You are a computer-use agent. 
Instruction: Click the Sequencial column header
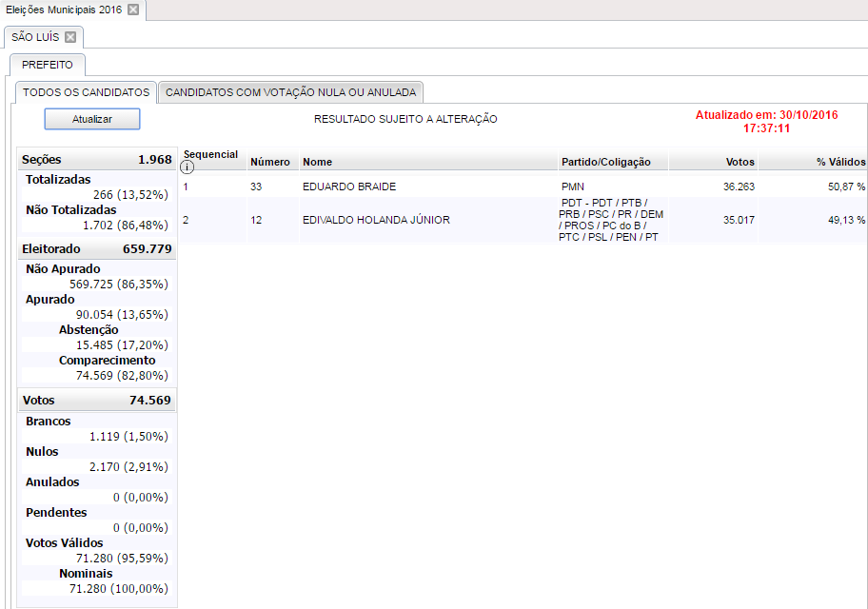click(x=210, y=154)
